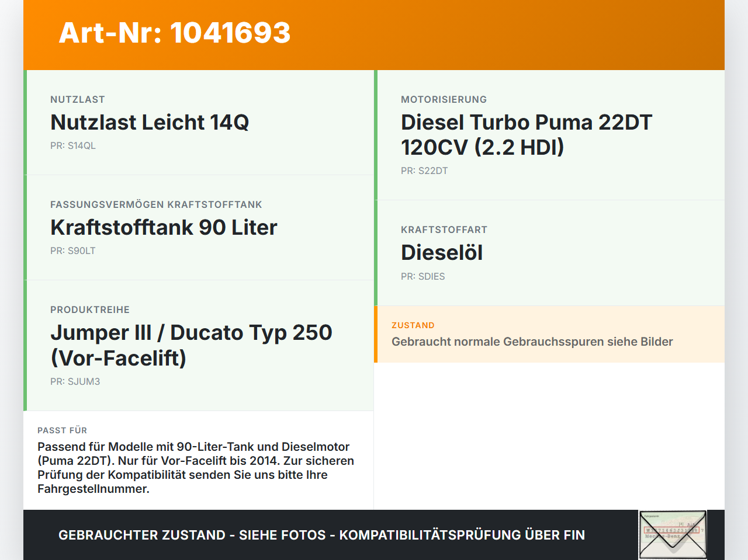
Task: Click the Passend für Modelle compatibility paragraph
Action: pos(196,468)
